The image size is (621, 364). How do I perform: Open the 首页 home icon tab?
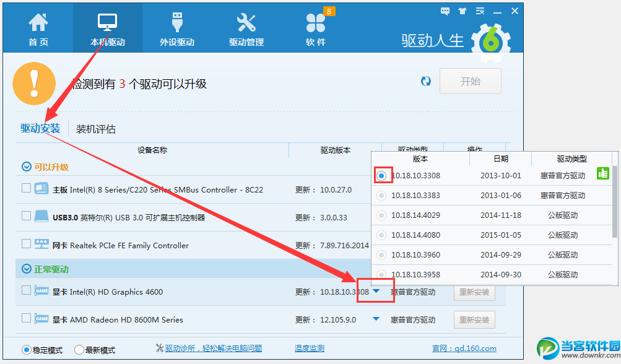tap(38, 29)
